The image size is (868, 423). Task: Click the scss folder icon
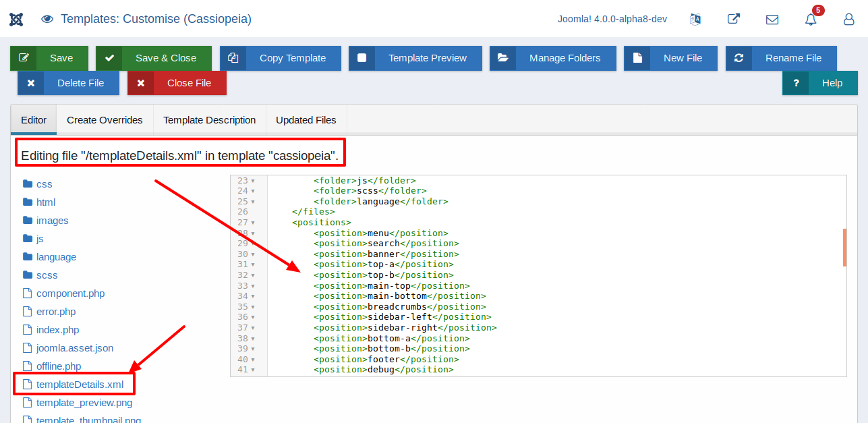tap(28, 275)
